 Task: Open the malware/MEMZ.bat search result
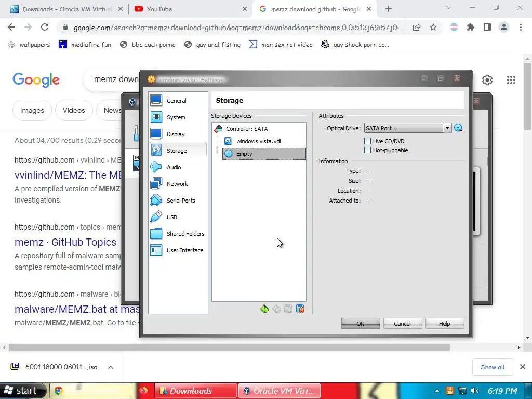(77, 309)
